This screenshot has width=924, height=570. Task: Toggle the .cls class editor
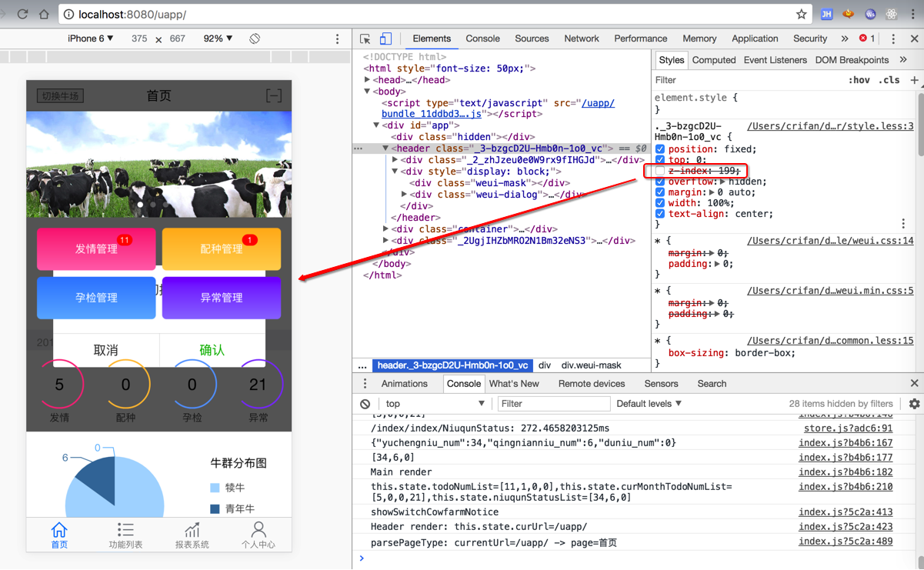(890, 80)
